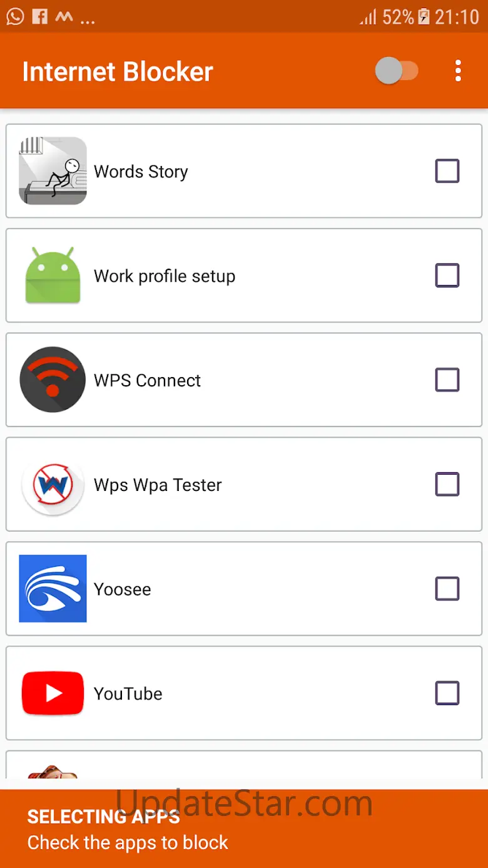The image size is (488, 868).
Task: Tap the Yoosee app icon
Action: click(x=53, y=589)
